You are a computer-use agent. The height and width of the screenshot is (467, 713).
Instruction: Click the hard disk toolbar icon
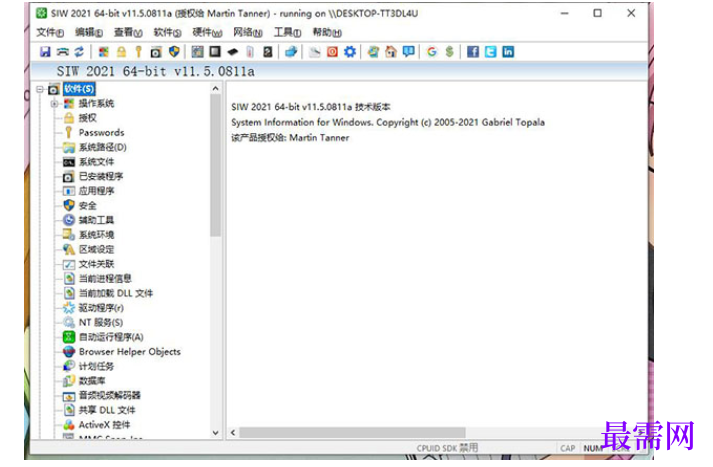tap(268, 52)
